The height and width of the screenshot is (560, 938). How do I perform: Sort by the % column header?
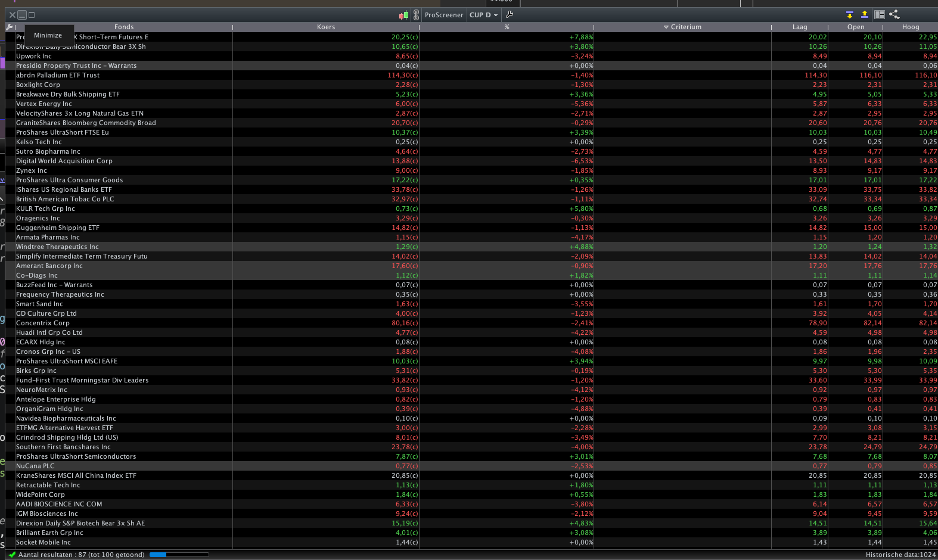507,27
